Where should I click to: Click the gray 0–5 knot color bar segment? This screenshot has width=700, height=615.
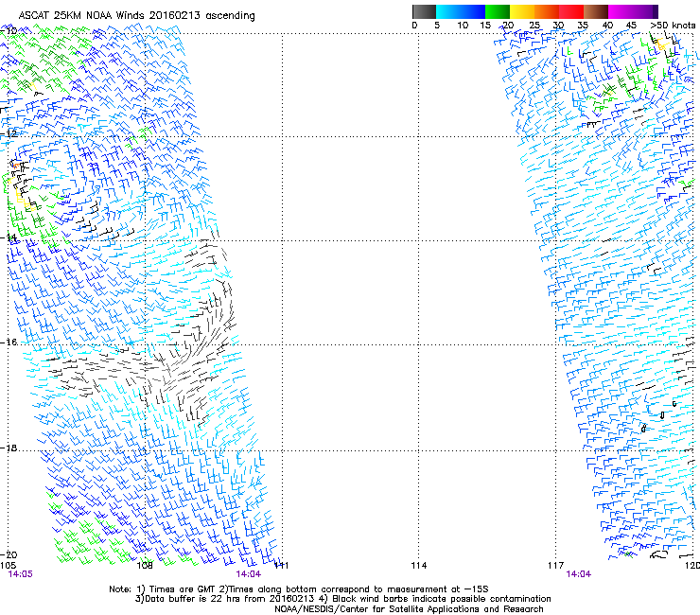424,11
